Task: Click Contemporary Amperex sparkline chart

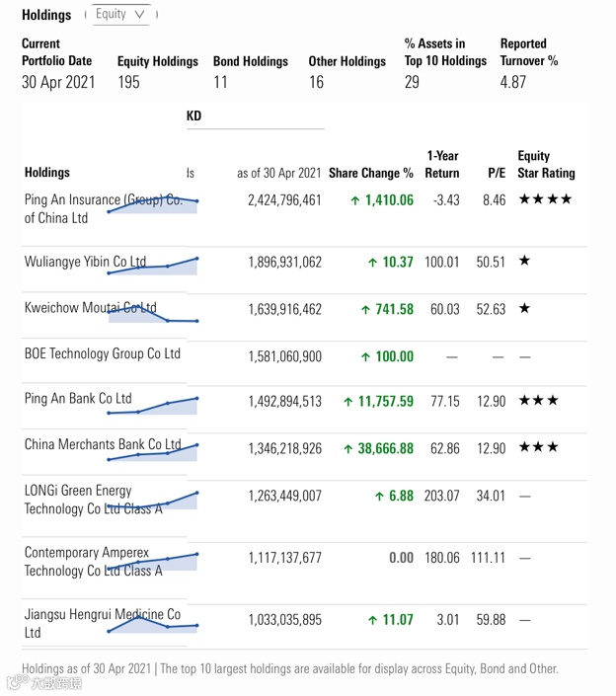Action: [153, 562]
